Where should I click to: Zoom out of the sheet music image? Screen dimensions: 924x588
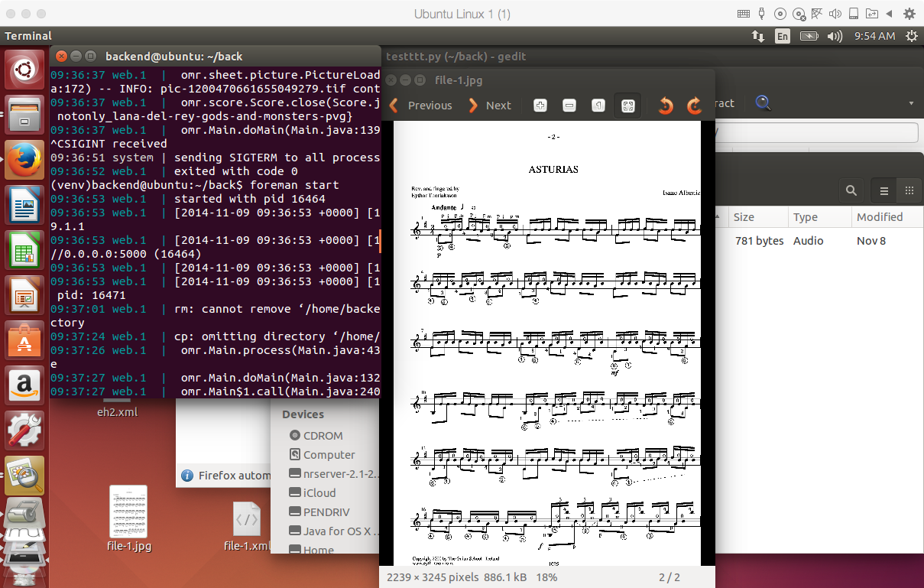(569, 106)
